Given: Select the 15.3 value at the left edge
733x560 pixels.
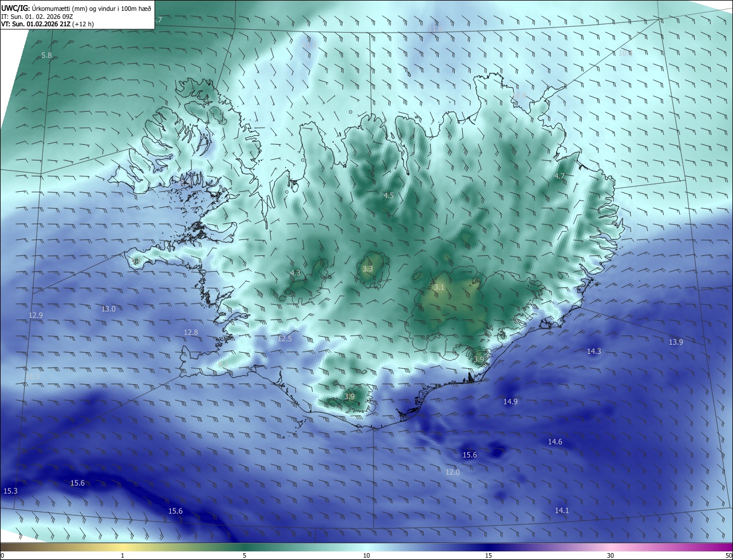Looking at the screenshot, I should point(10,491).
